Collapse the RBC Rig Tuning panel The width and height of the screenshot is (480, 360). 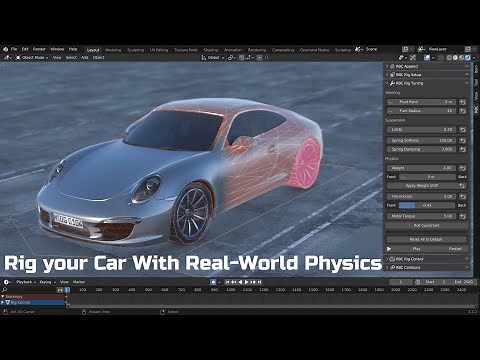[428, 83]
